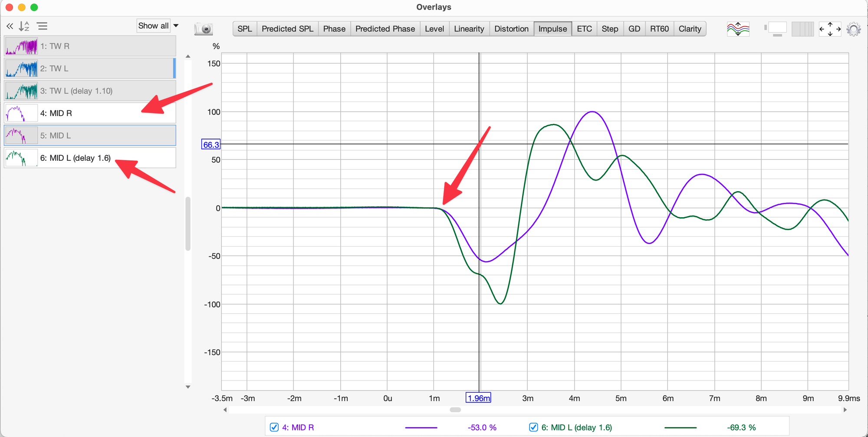
Task: Click the vertical bars grid icon
Action: click(802, 29)
